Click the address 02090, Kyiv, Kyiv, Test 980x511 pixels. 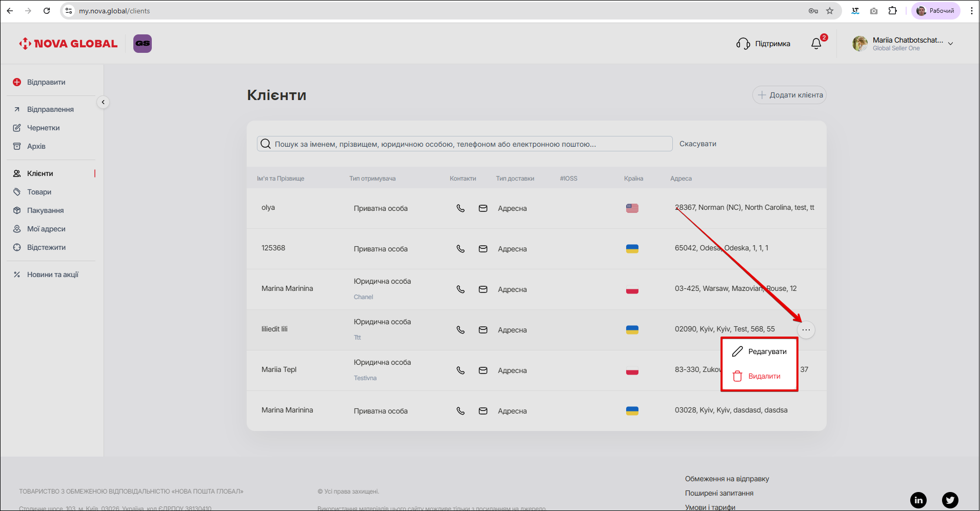point(725,329)
